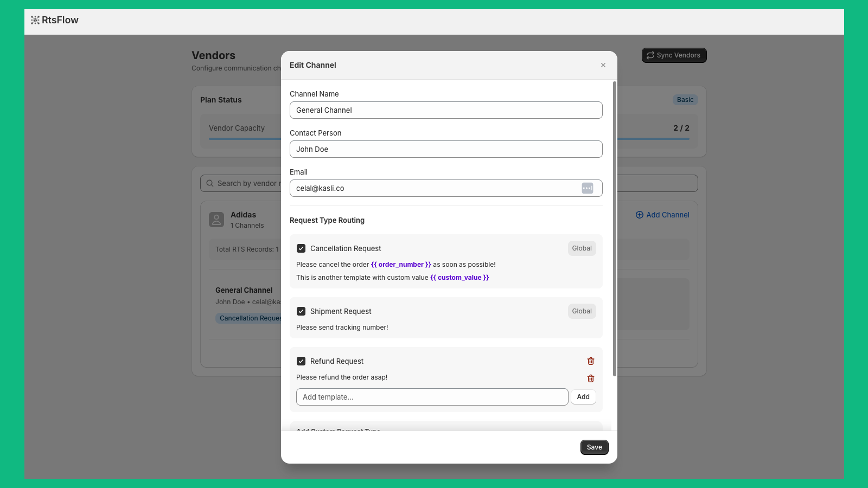Uncheck the Refund Request checkbox

[x=301, y=361]
